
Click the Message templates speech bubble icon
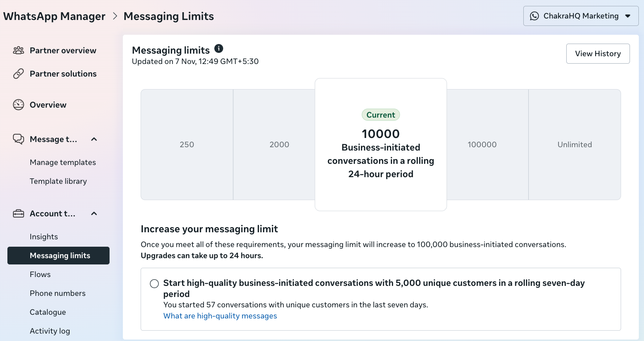pyautogui.click(x=18, y=139)
